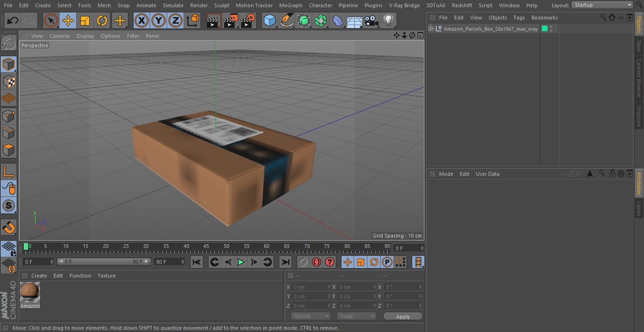
Task: Switch to Polygons mode
Action: coord(8,150)
